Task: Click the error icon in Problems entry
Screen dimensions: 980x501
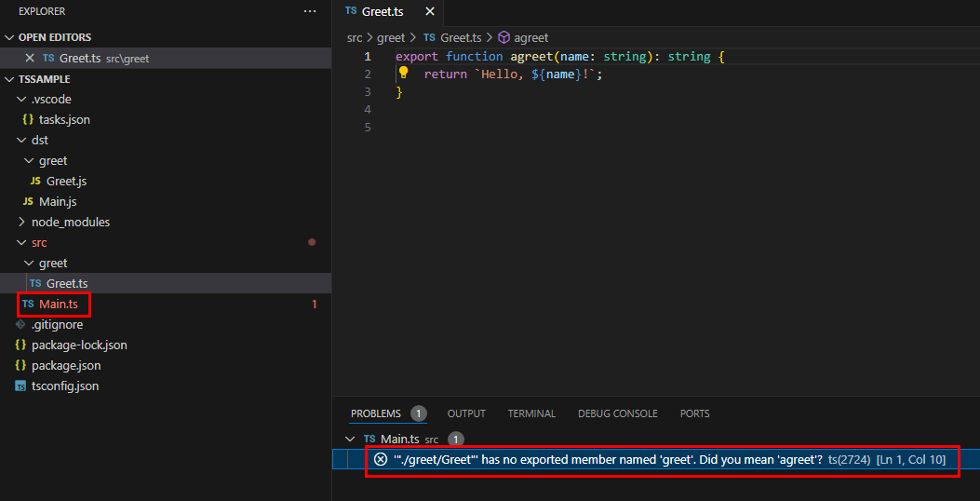Action: 380,460
